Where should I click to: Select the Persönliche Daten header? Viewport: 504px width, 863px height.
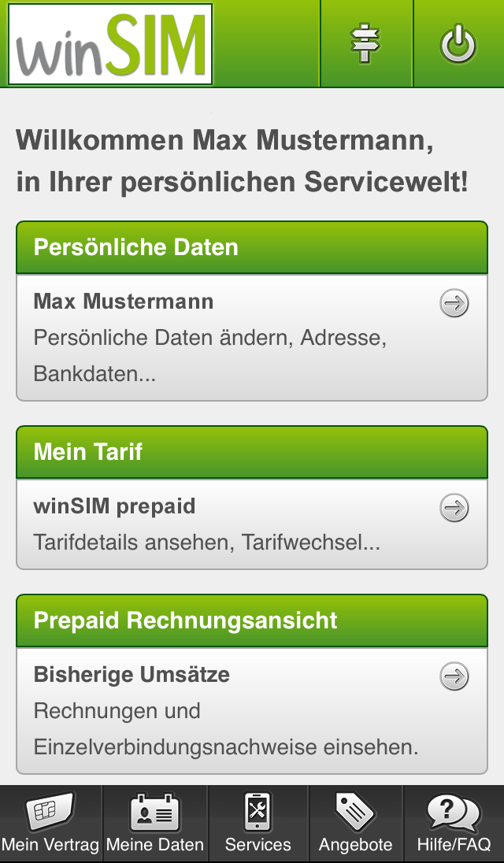point(252,247)
